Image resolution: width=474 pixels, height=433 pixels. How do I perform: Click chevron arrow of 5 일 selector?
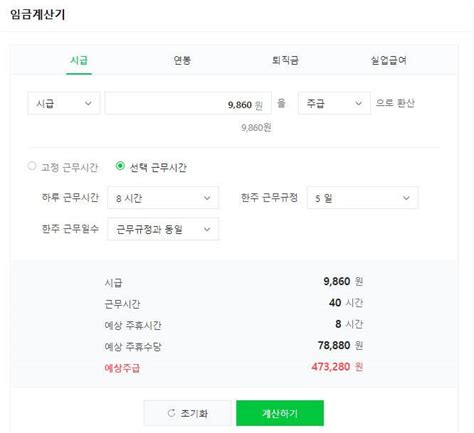click(x=406, y=198)
